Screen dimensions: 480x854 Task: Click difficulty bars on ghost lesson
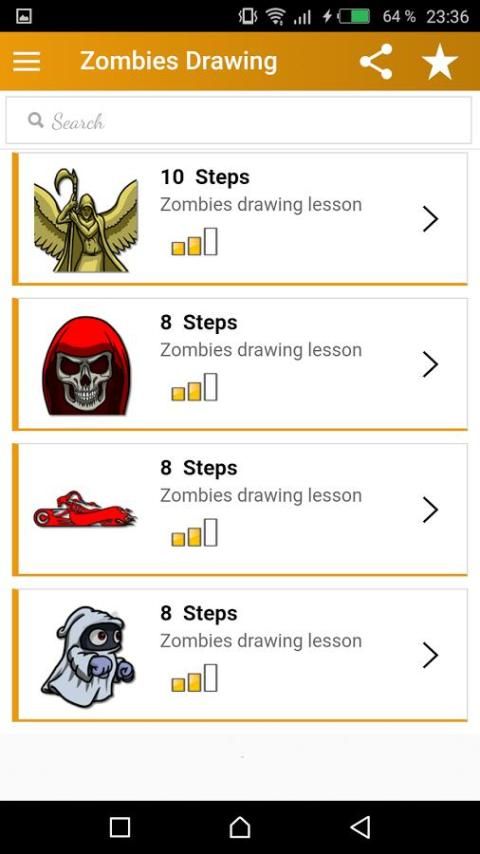(195, 678)
